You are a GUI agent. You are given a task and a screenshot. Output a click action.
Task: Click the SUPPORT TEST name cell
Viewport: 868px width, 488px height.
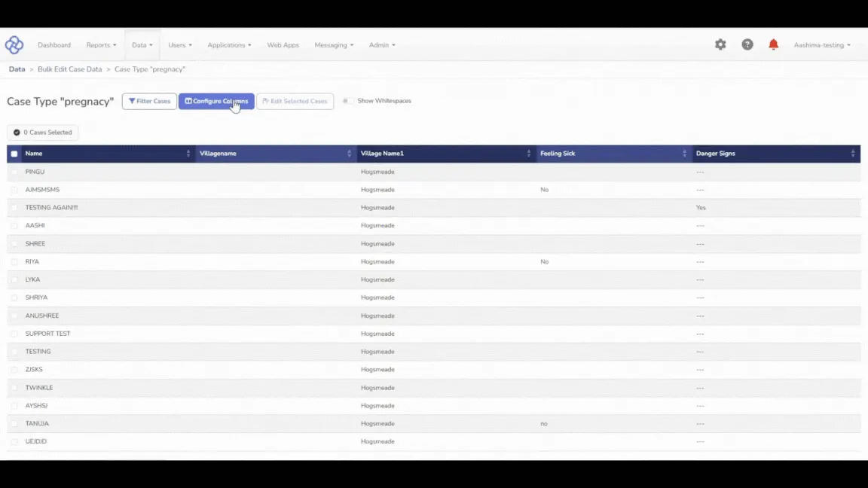tap(47, 334)
